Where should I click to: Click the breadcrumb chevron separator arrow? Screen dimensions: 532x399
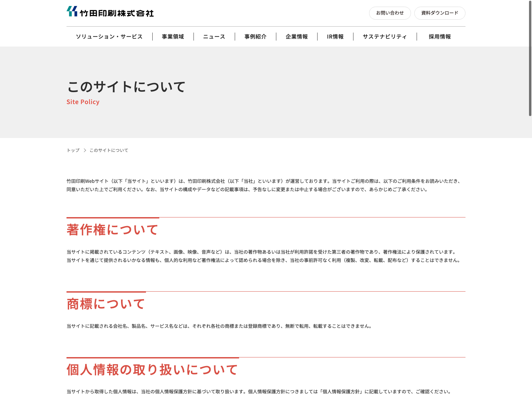85,150
